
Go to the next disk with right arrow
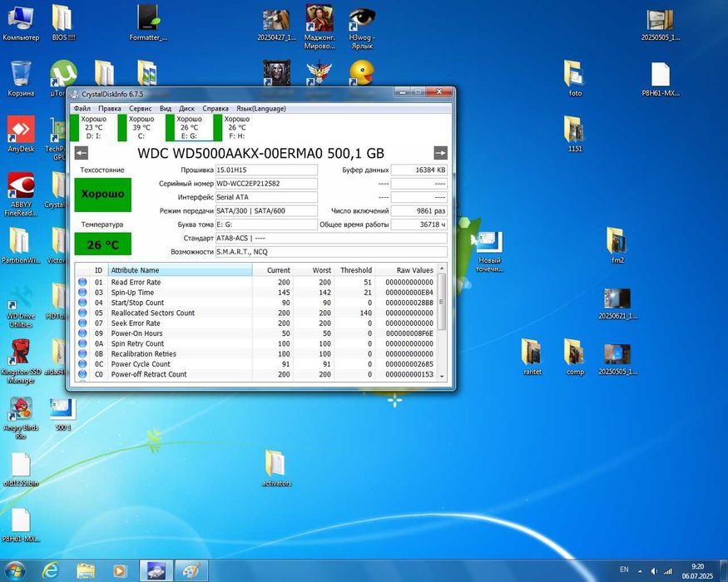click(x=441, y=153)
